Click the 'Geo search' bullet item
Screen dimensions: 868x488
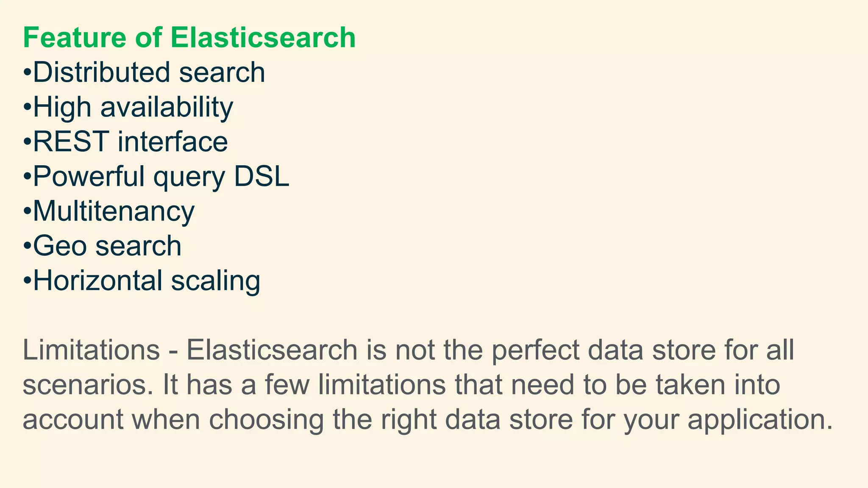(x=107, y=246)
